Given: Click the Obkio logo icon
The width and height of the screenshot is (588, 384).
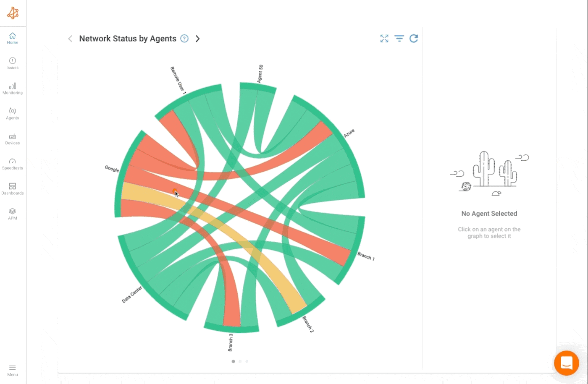Looking at the screenshot, I should click(x=13, y=13).
